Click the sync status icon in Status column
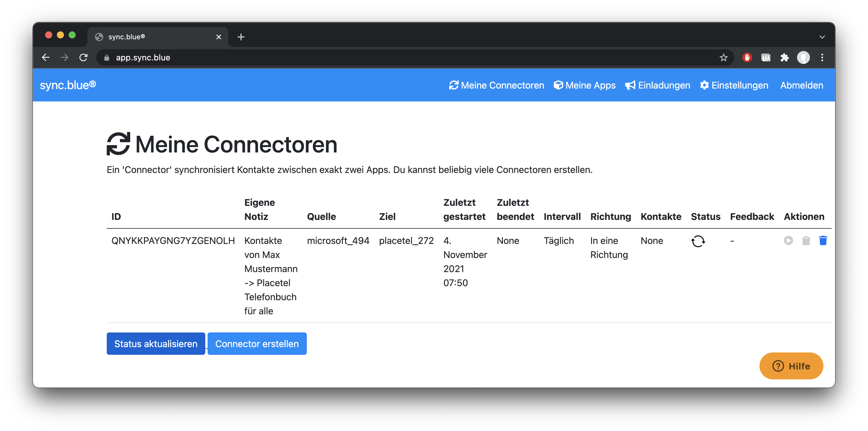The height and width of the screenshot is (431, 868). click(698, 241)
